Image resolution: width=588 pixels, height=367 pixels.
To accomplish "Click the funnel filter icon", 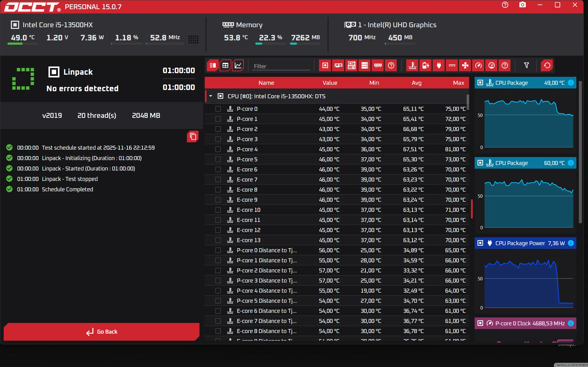I will click(526, 66).
